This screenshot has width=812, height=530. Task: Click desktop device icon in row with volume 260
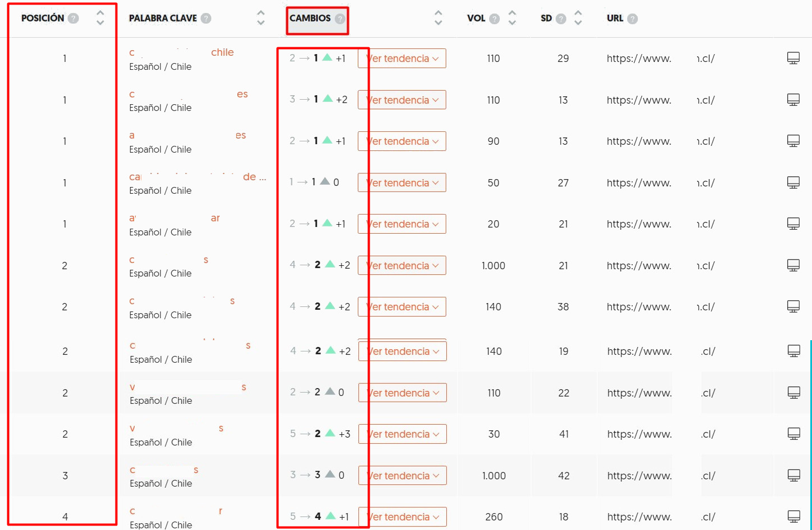(794, 516)
